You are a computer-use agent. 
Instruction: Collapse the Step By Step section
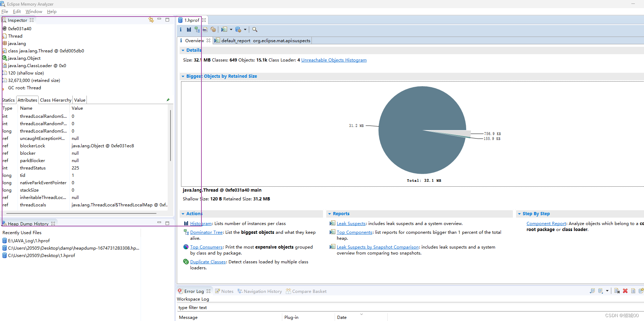tap(519, 214)
